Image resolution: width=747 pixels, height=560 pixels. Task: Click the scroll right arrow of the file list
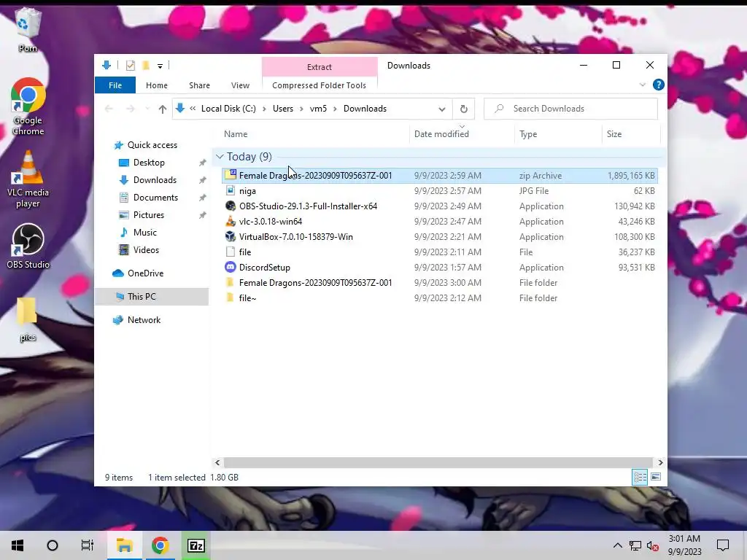(x=660, y=462)
